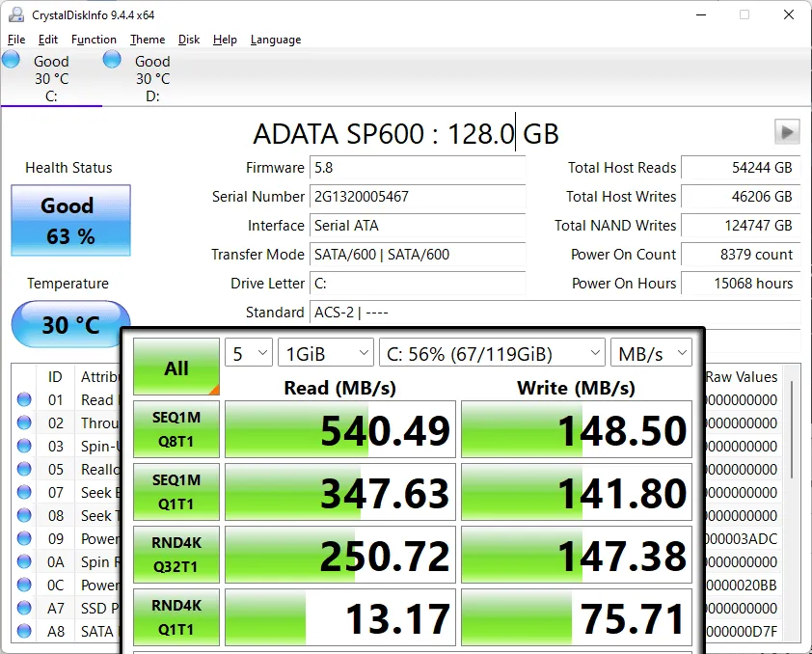Click status orb for attribute 09

pos(24,538)
